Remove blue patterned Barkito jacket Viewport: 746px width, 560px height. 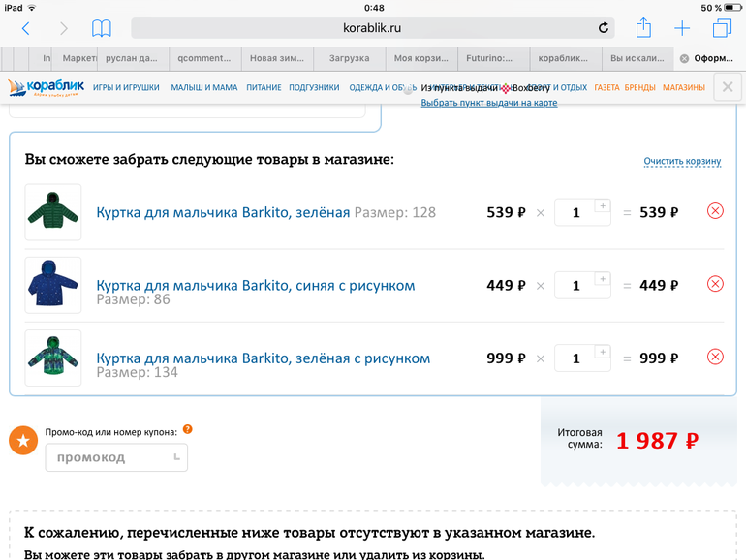pos(715,284)
